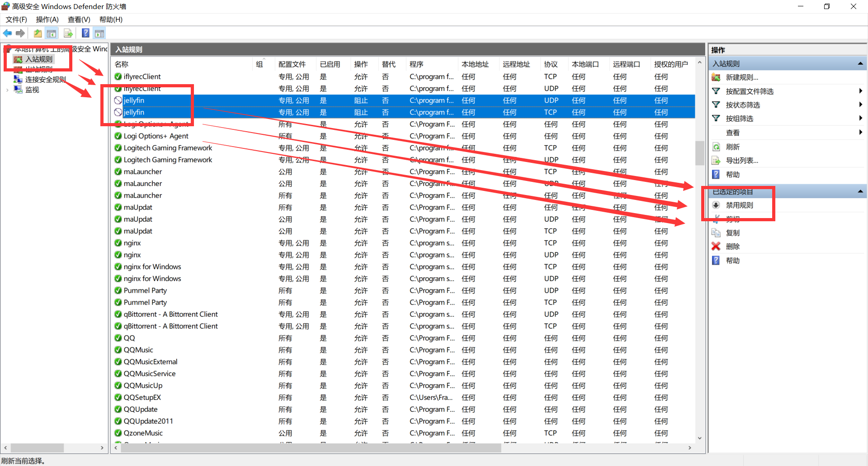Collapse the 已选定的项目 actions section
Viewport: 868px width, 466px height.
(x=860, y=191)
